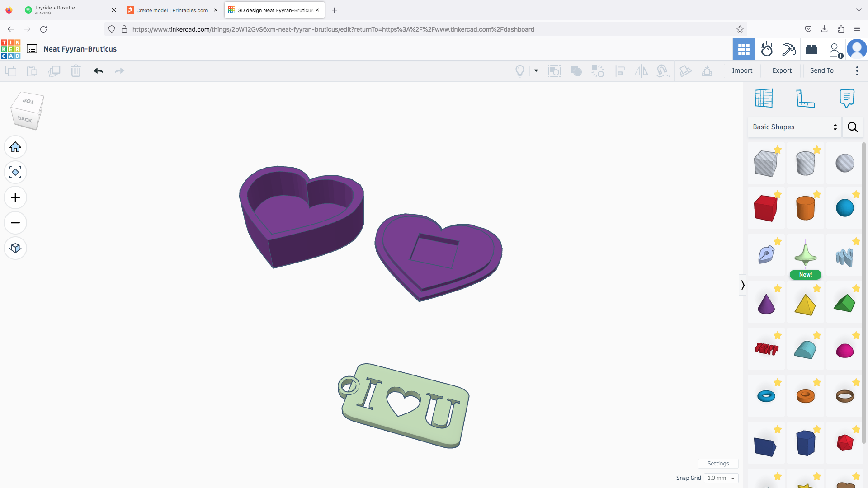
Task: Click the Send To button
Action: (822, 70)
